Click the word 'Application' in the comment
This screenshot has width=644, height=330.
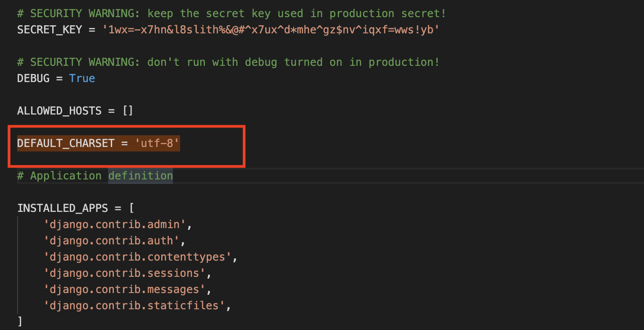click(x=66, y=176)
